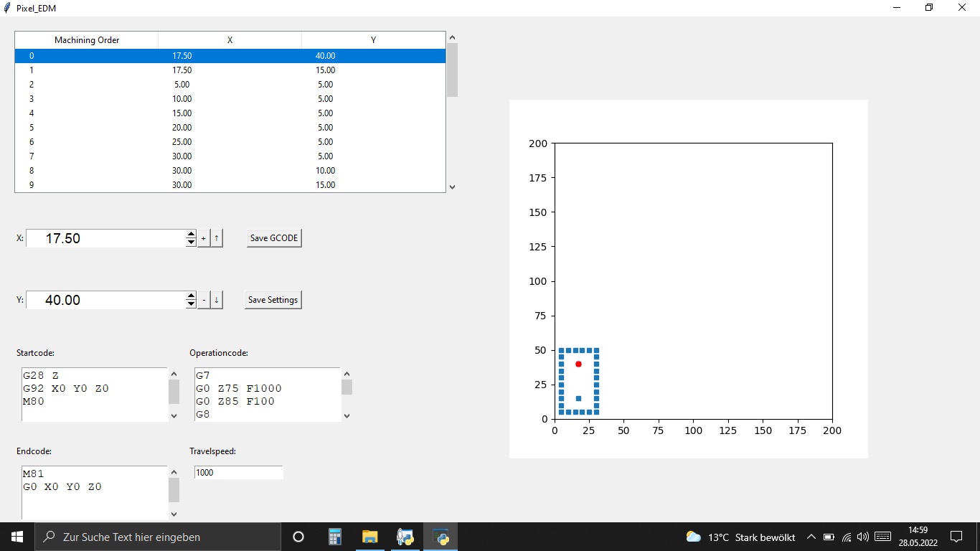Click the battery icon in the system tray
The image size is (980, 551).
(x=829, y=537)
